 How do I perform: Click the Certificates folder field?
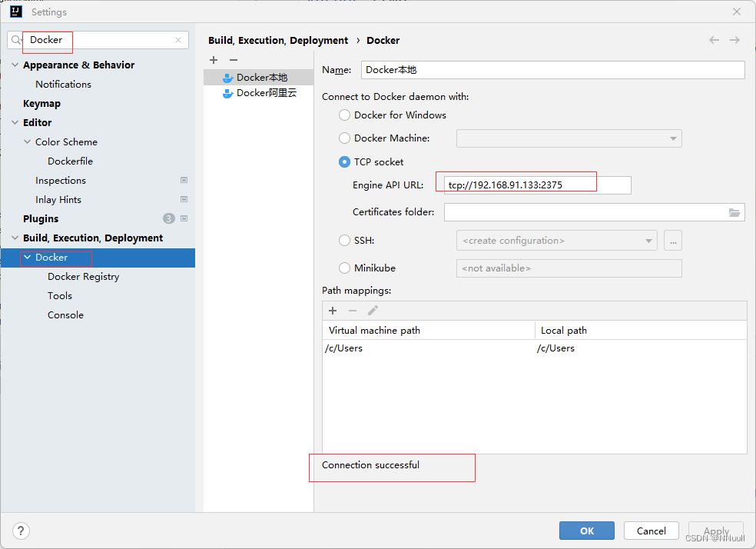(595, 212)
